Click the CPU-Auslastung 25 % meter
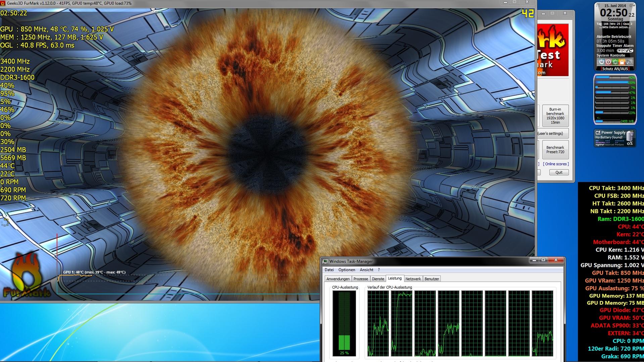 (x=344, y=323)
